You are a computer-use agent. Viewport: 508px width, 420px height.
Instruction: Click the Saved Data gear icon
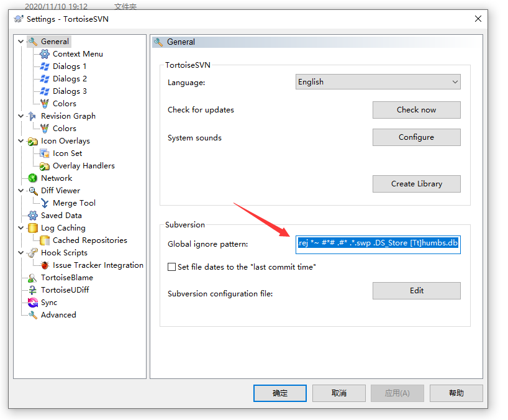(32, 216)
